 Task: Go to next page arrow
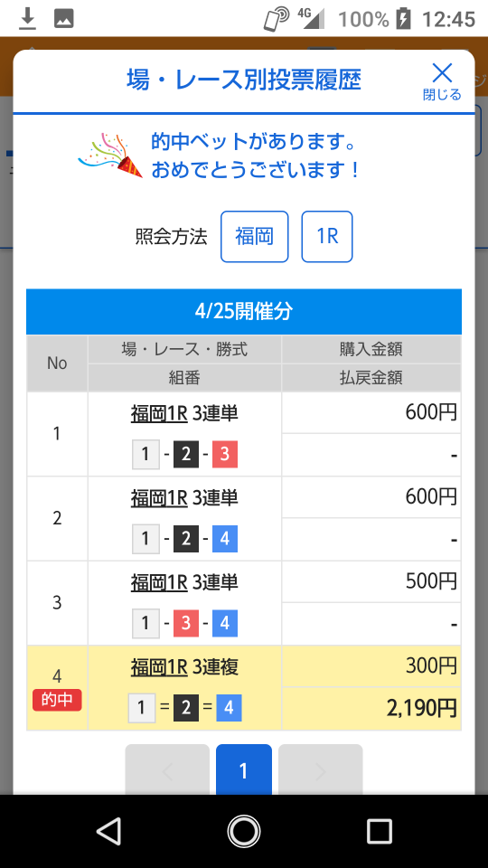coord(320,770)
